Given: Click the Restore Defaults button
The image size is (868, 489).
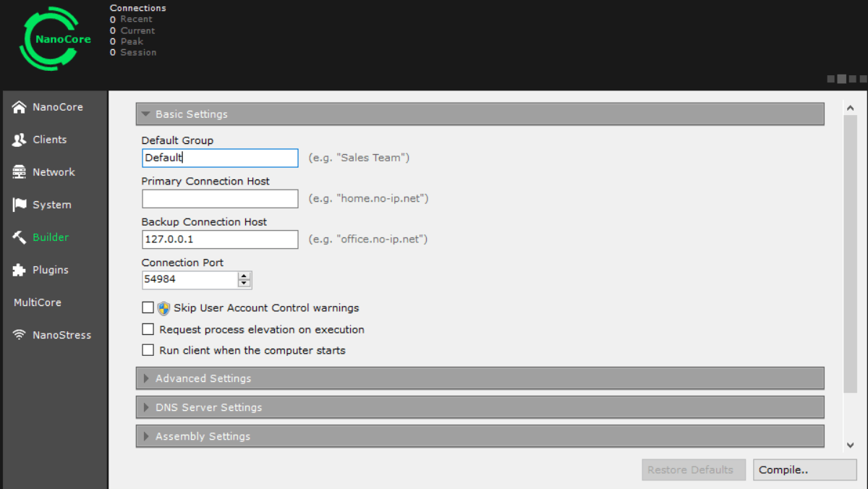Looking at the screenshot, I should click(694, 469).
